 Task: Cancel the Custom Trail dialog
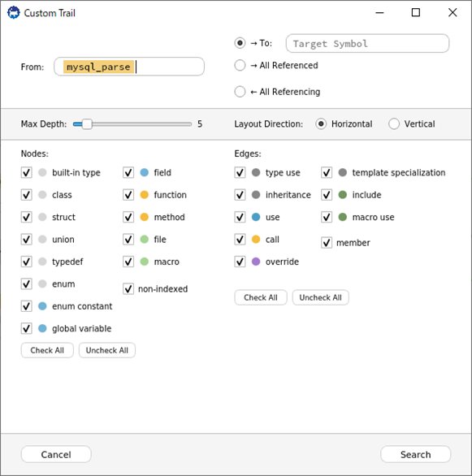click(56, 454)
